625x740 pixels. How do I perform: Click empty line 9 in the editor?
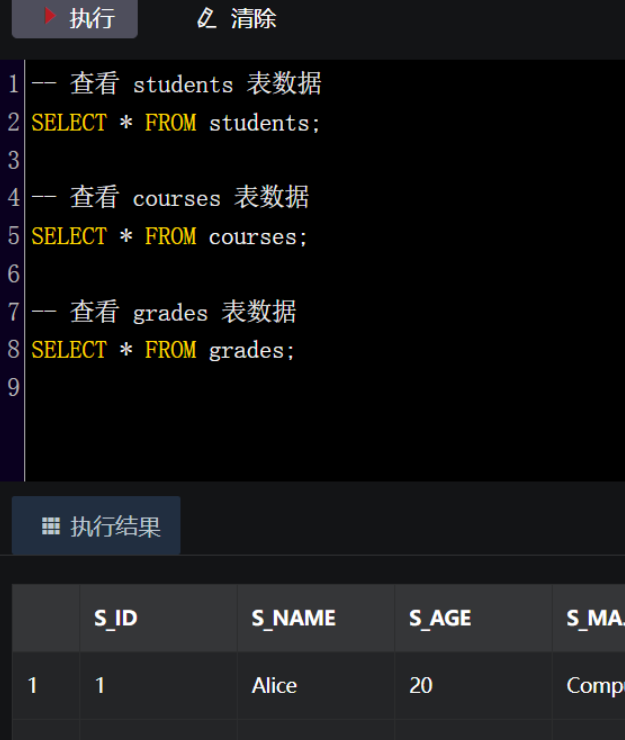(x=325, y=387)
